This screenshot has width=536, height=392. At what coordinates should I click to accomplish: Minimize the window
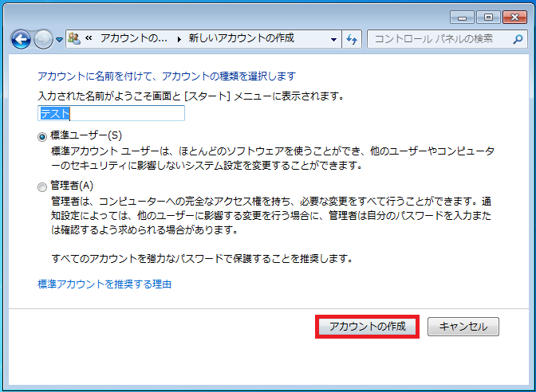(x=462, y=17)
